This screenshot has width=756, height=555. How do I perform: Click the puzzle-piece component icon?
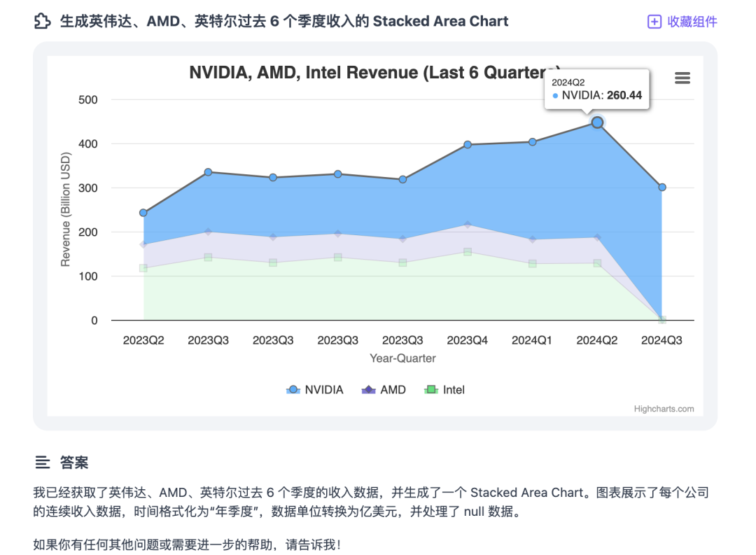(x=43, y=21)
